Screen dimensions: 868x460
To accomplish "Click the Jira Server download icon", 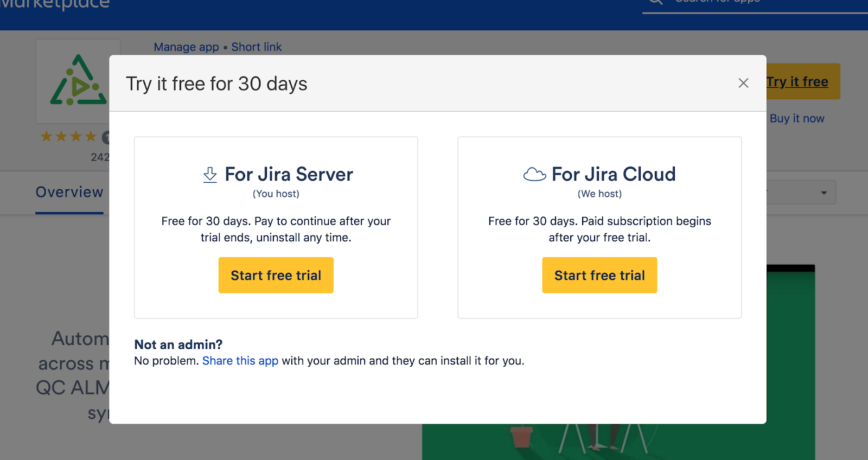I will [x=210, y=175].
